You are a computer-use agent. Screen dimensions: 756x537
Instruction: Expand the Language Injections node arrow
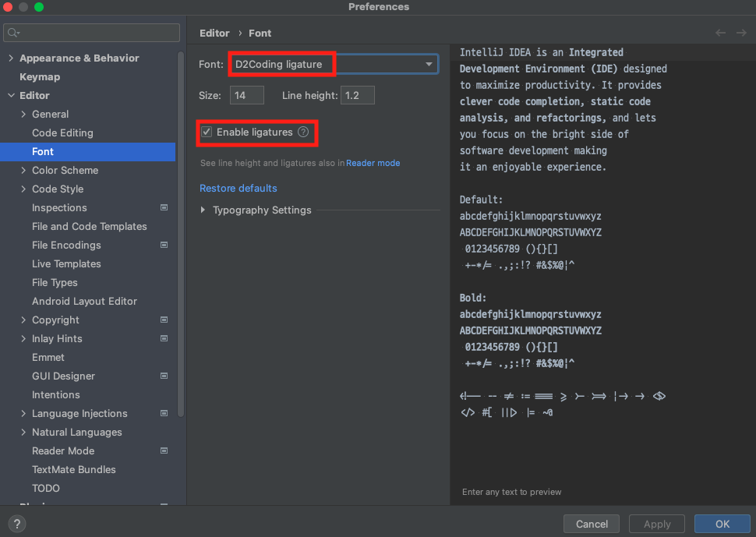point(23,413)
